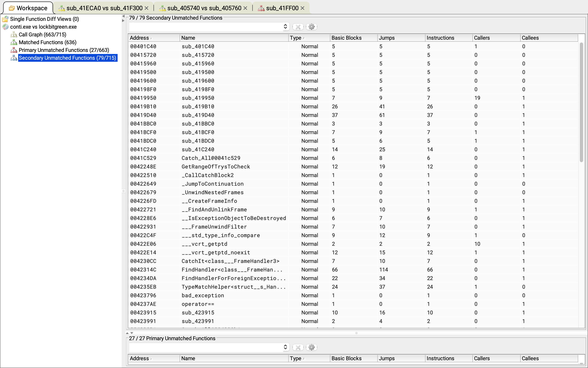Sort primary table by Name column
The image size is (588, 368).
(x=234, y=358)
